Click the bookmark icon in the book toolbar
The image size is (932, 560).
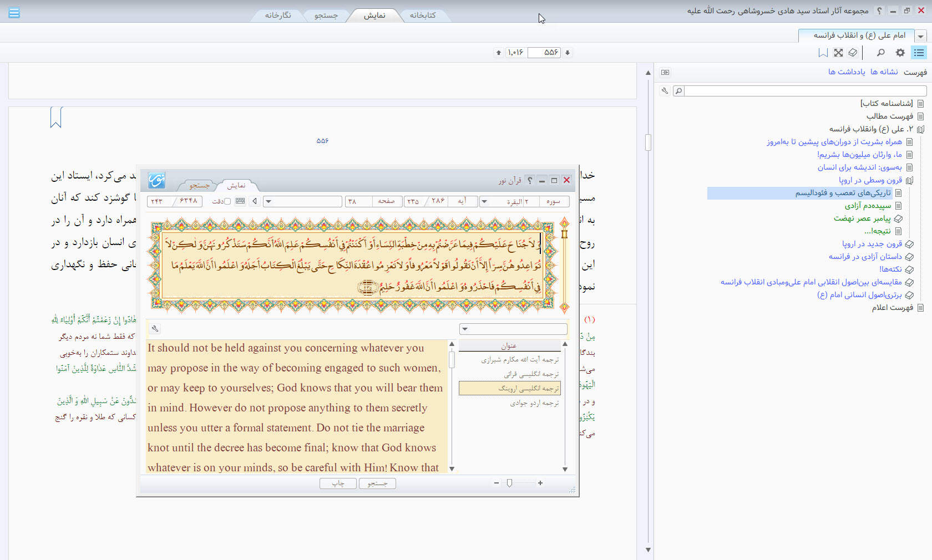[x=823, y=53]
